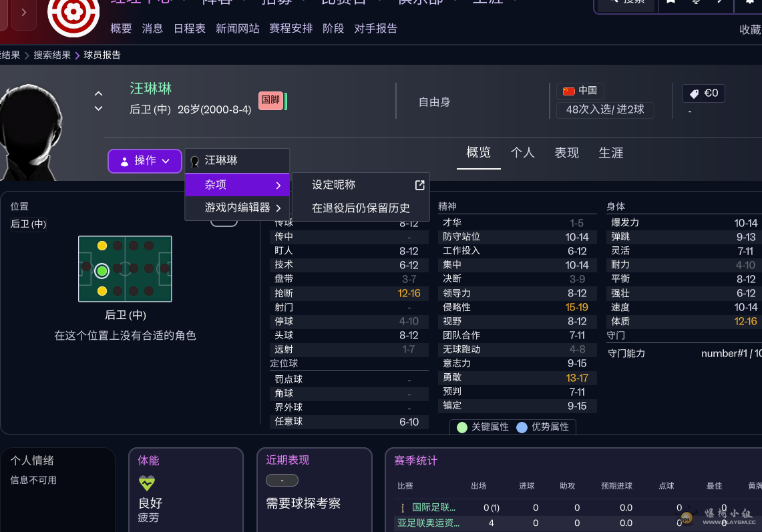The image size is (762, 532).
Task: Switch to the 个人 tab
Action: (523, 153)
